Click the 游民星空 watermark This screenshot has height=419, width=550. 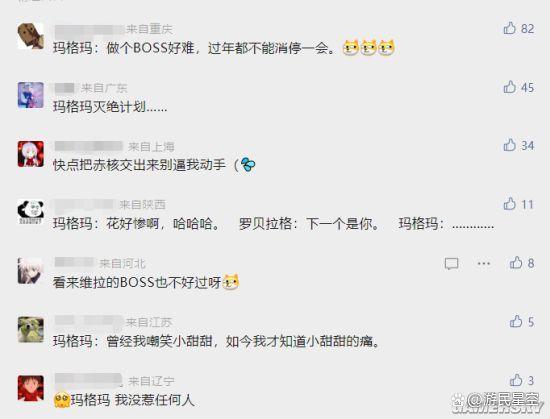click(497, 402)
